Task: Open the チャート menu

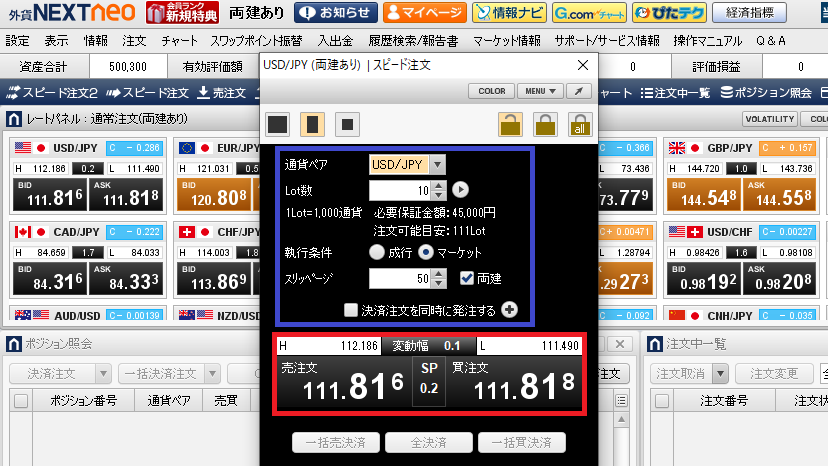Action: pyautogui.click(x=180, y=41)
